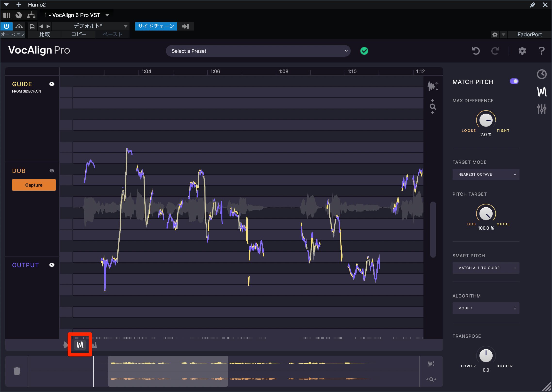552x392 pixels.
Task: Open the help question mark
Action: [542, 51]
